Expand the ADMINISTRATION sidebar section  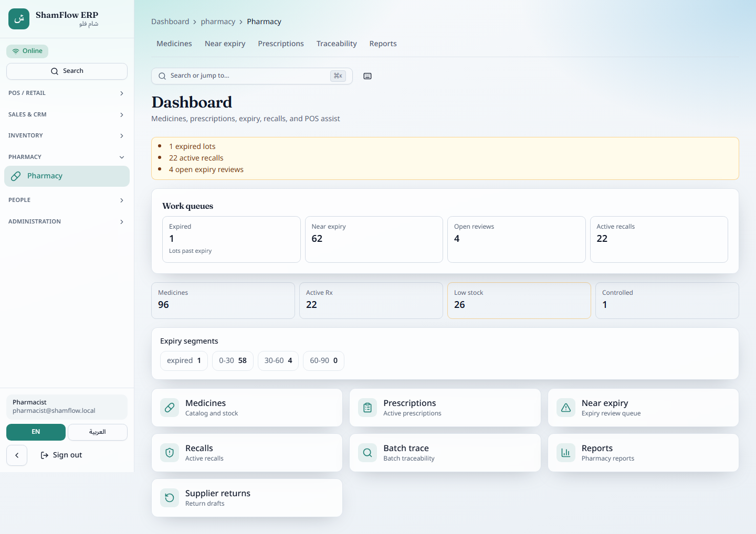pyautogui.click(x=67, y=222)
